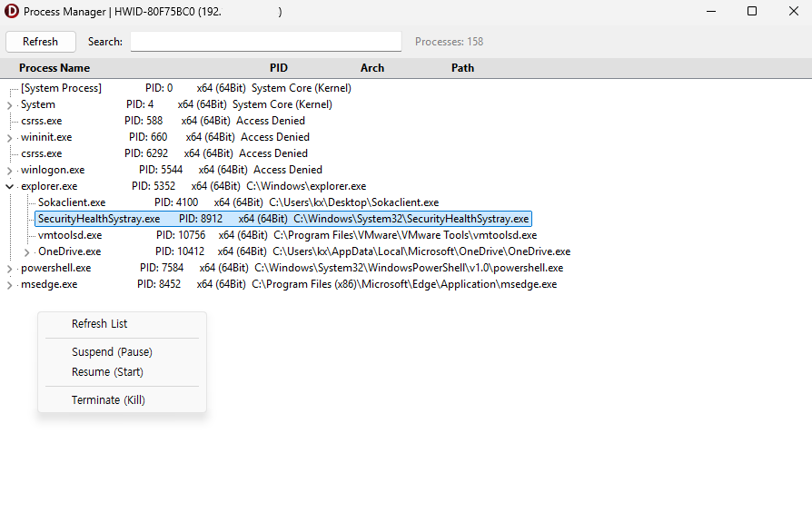Click the Refresh button
Image resolution: width=812 pixels, height=522 pixels.
40,42
